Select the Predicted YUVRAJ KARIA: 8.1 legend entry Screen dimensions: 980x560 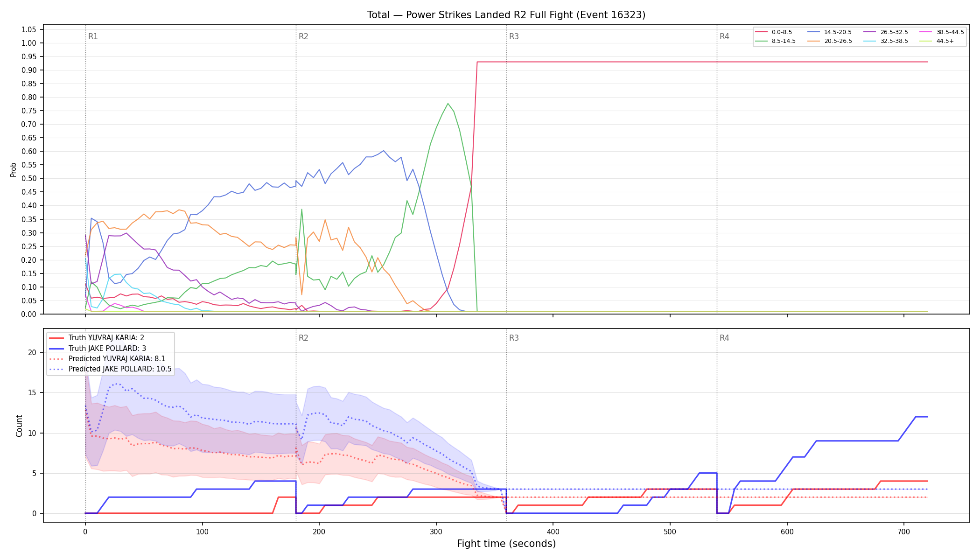117,359
